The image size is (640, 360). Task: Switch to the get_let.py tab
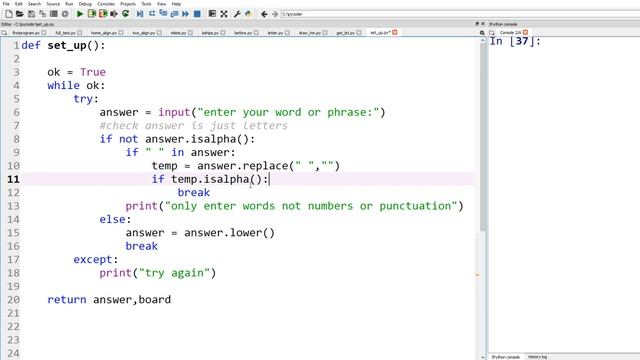[345, 33]
